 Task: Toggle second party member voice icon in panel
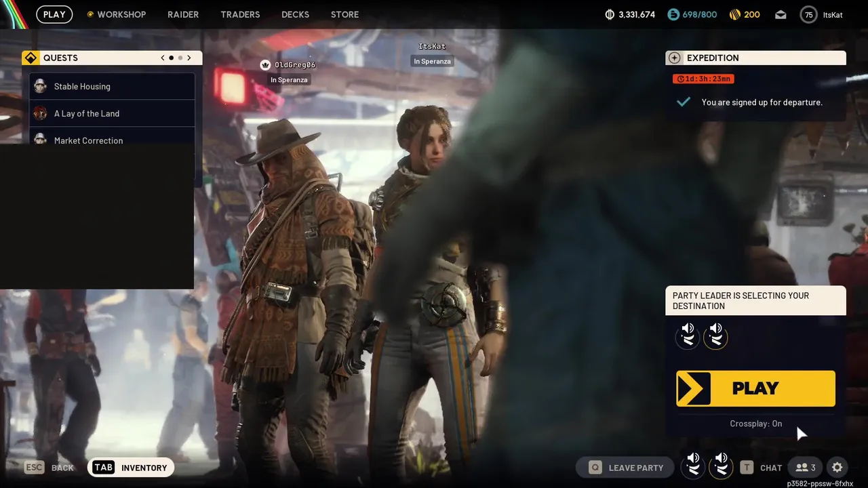(x=715, y=335)
